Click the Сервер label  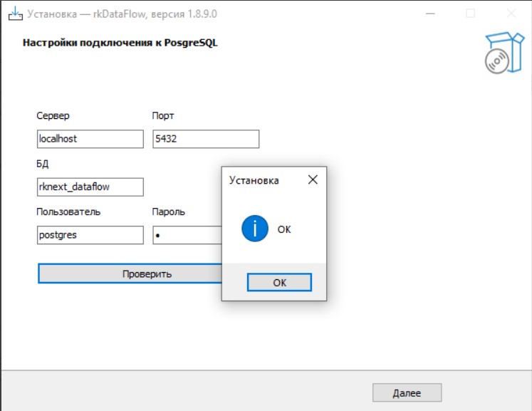click(53, 115)
